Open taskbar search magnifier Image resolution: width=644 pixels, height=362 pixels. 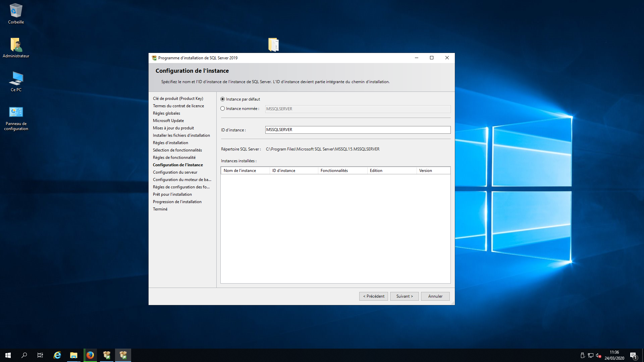[x=24, y=355]
